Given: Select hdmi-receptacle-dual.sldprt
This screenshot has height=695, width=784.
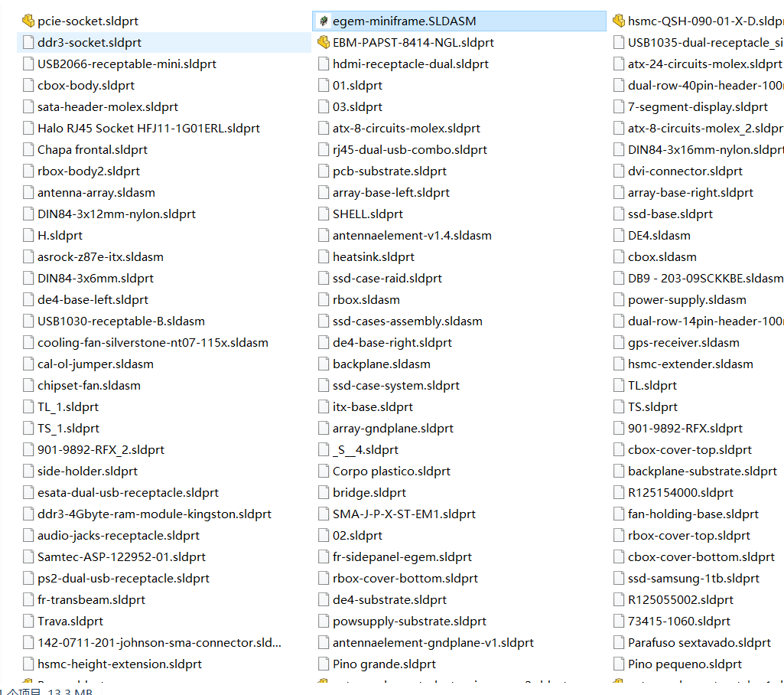Looking at the screenshot, I should [x=411, y=64].
